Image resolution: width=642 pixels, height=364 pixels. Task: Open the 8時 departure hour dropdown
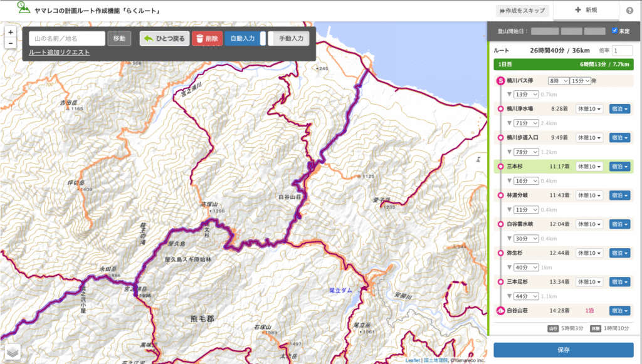pyautogui.click(x=558, y=81)
